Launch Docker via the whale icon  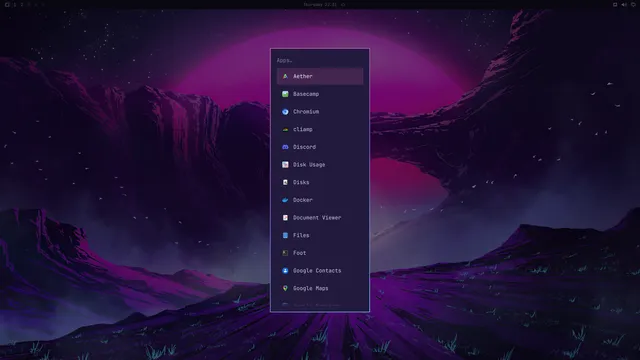coord(285,200)
